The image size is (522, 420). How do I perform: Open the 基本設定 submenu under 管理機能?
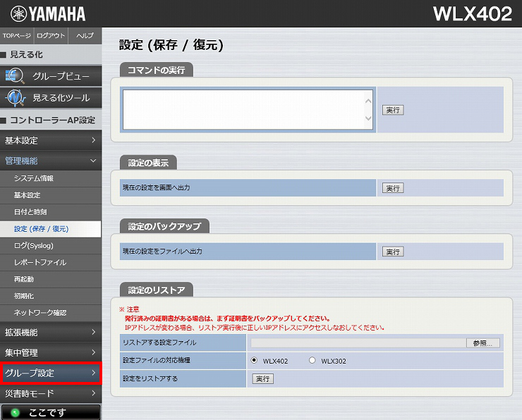[51, 195]
